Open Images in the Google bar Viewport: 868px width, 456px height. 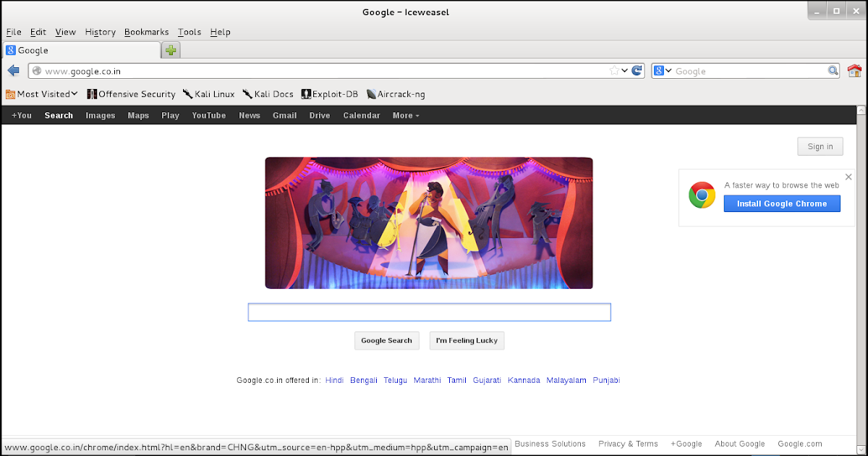point(101,116)
